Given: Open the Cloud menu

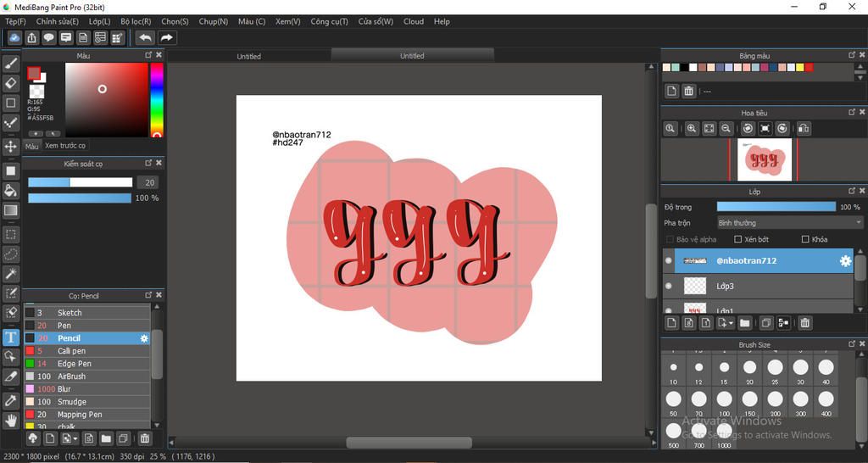Looking at the screenshot, I should coord(414,21).
